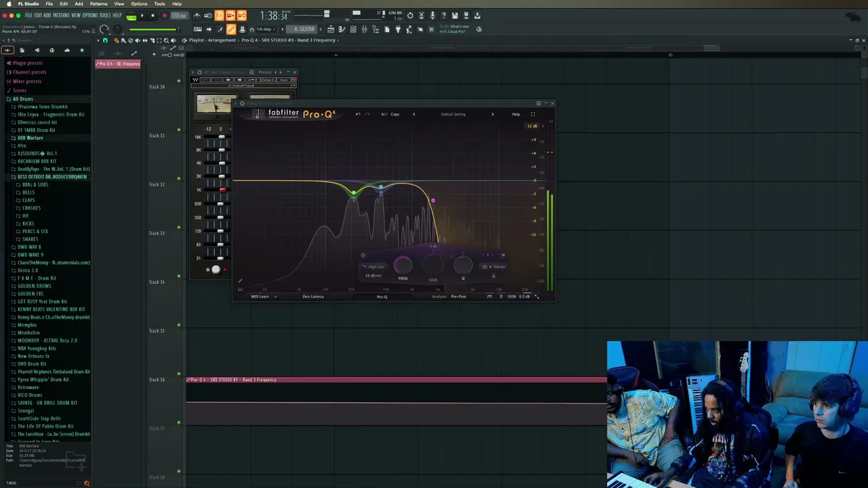The image size is (868, 488).
Task: Open the macOS File menu
Action: pyautogui.click(x=50, y=4)
